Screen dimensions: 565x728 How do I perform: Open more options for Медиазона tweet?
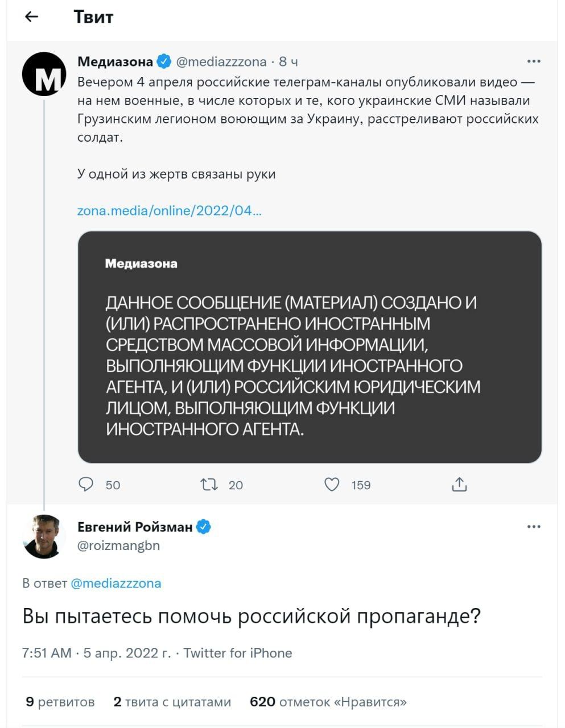534,61
